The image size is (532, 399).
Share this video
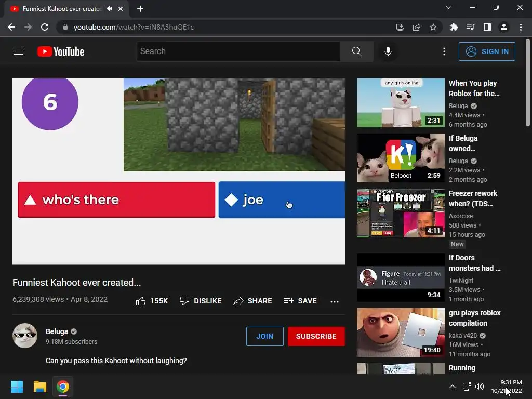coord(253,301)
